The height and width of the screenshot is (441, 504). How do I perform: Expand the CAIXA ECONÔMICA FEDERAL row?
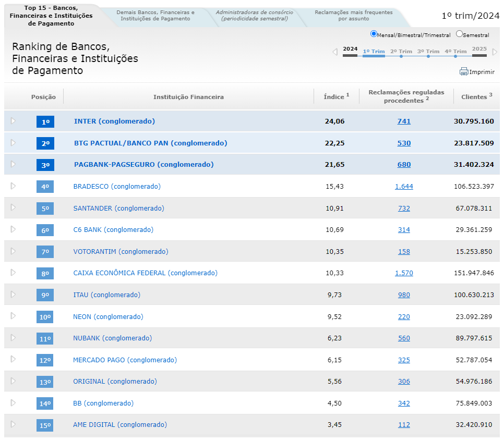pyautogui.click(x=13, y=273)
